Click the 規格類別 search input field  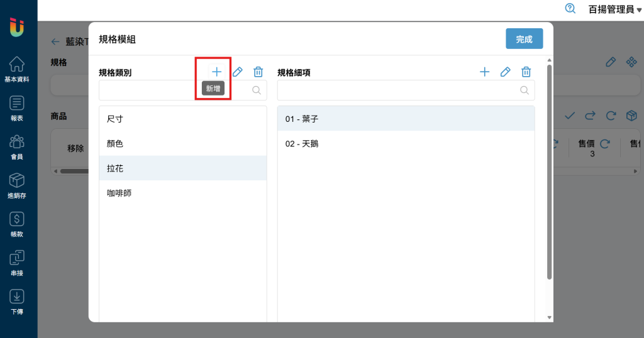[176, 90]
